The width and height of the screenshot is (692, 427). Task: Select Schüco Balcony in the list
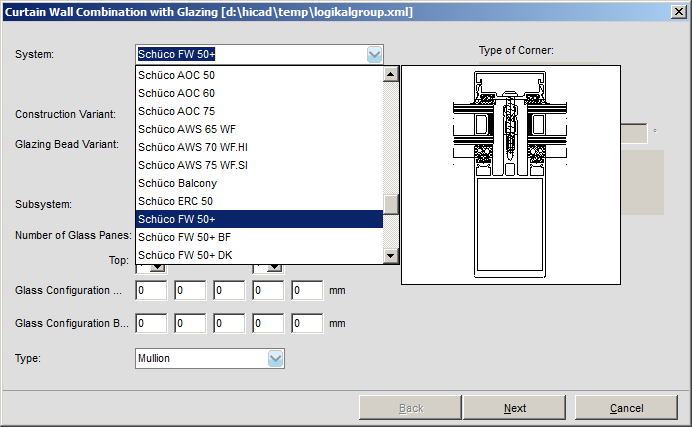(259, 184)
